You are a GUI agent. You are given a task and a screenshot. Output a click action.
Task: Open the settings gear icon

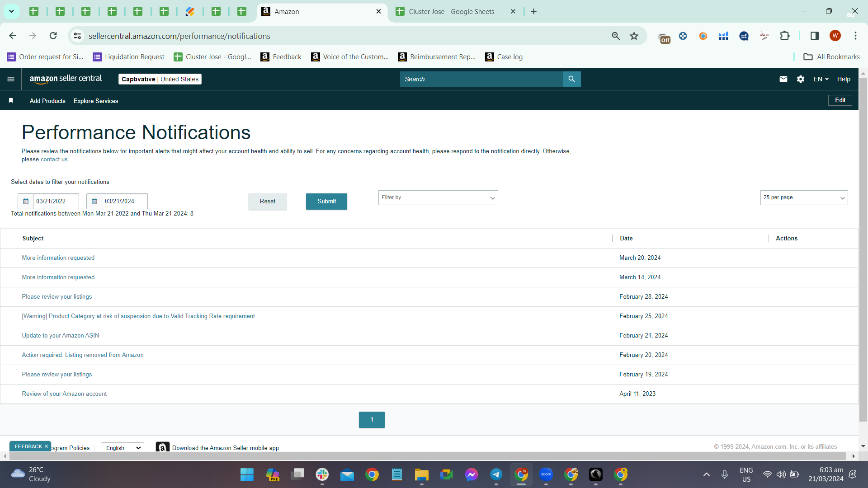[801, 79]
